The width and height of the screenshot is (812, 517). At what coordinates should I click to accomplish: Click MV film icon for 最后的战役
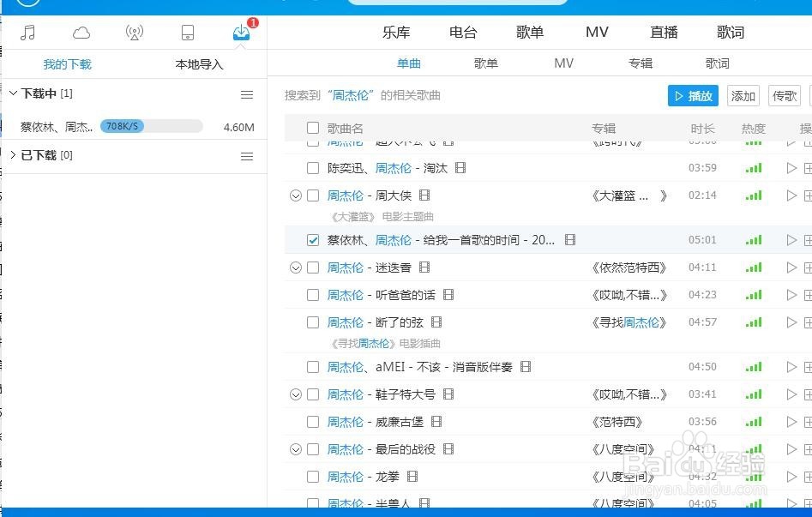[x=448, y=449]
